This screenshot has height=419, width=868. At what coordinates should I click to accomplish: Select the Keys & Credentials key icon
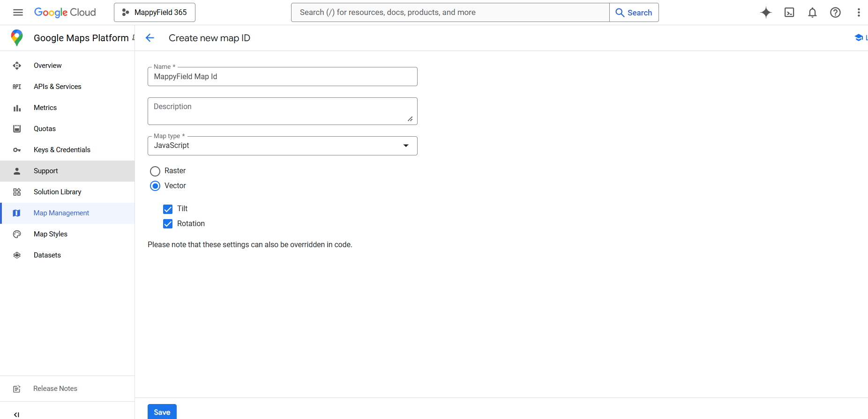17,150
